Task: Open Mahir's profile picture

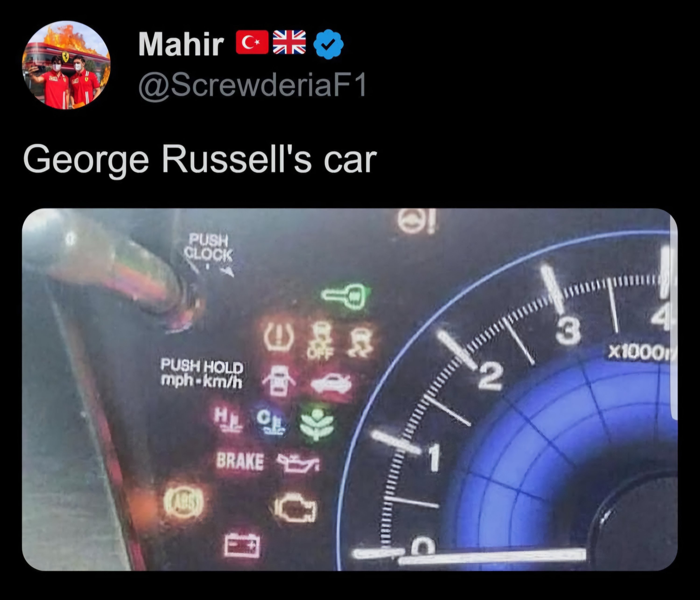Action: [x=66, y=65]
